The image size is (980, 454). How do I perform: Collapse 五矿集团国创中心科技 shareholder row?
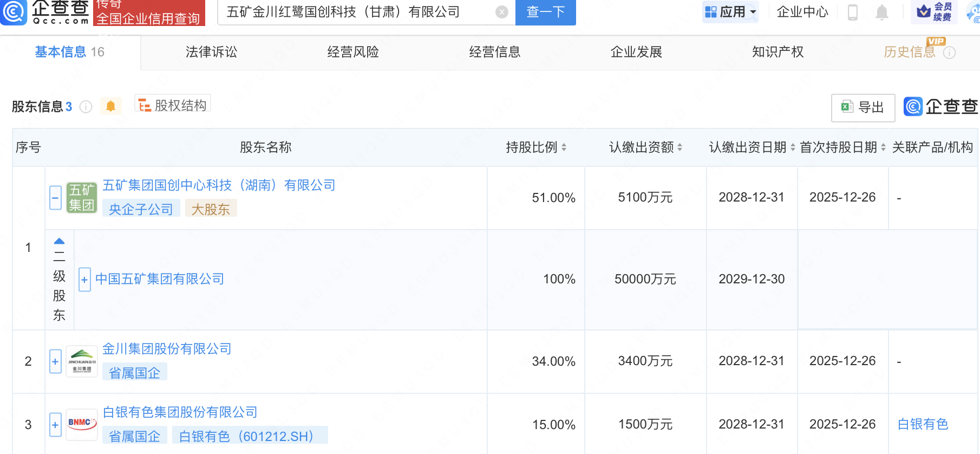pyautogui.click(x=55, y=198)
